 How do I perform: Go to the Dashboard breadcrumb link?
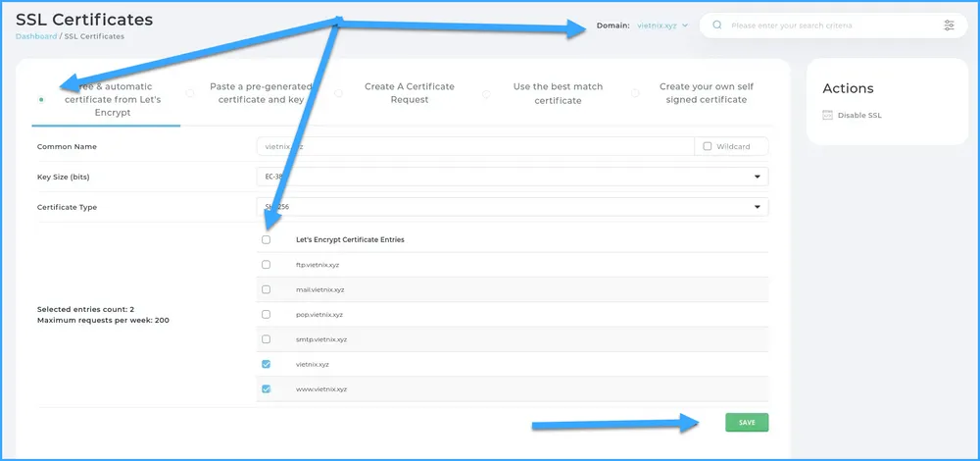[36, 36]
